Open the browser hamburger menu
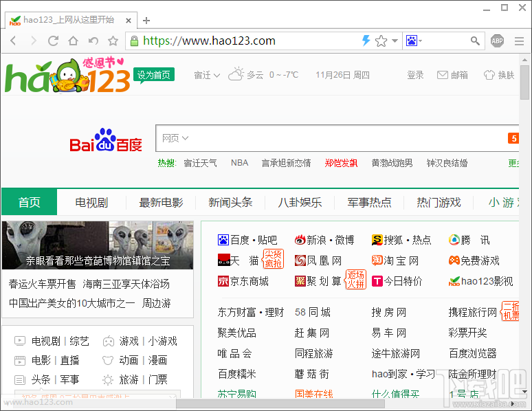The width and height of the screenshot is (532, 411). tap(519, 41)
